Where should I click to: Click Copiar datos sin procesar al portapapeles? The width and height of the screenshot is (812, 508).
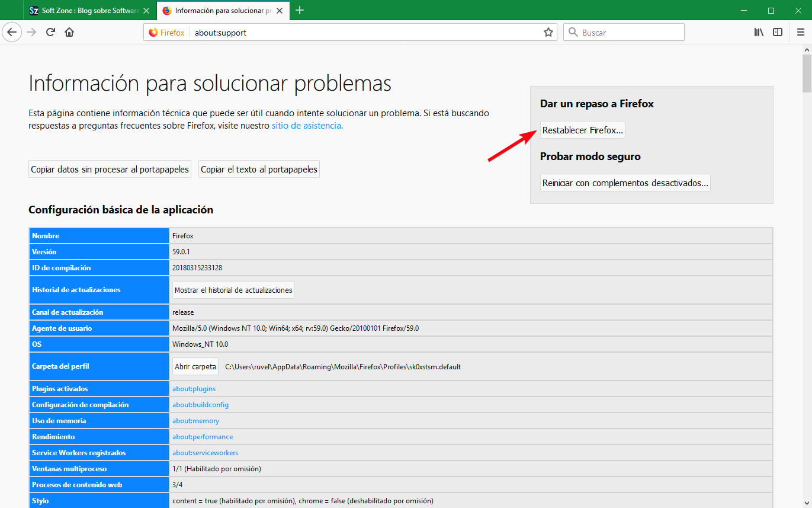click(x=110, y=169)
